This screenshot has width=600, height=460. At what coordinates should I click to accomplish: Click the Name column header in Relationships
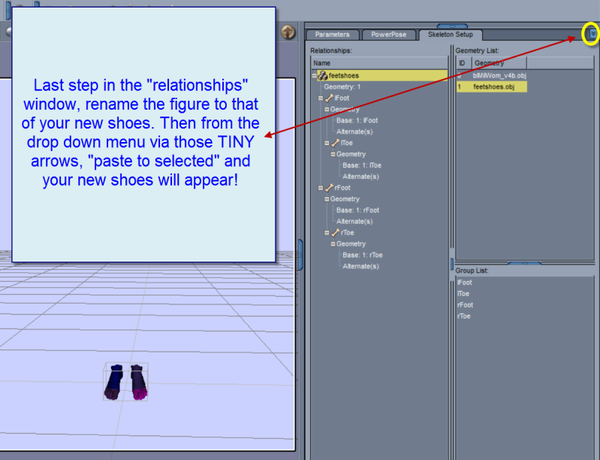coord(379,63)
